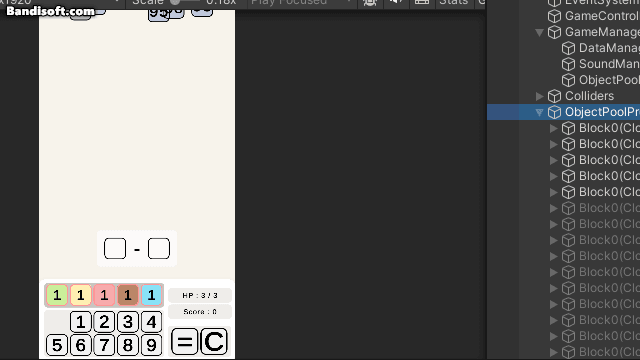
Task: Click the 'Score : 0' label
Action: tap(200, 312)
